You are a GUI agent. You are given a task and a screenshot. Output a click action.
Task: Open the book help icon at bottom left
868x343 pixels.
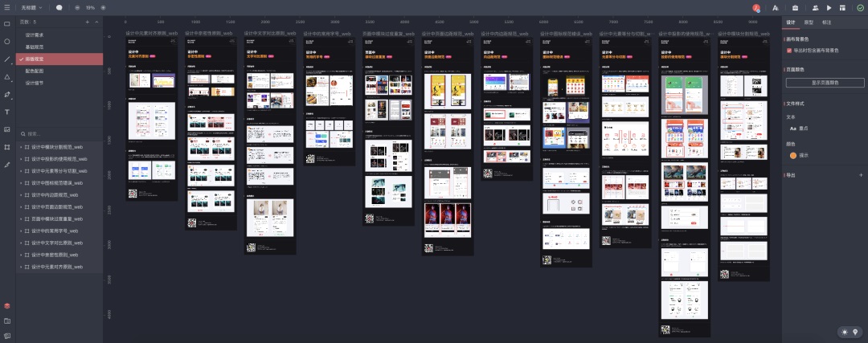[x=7, y=336]
